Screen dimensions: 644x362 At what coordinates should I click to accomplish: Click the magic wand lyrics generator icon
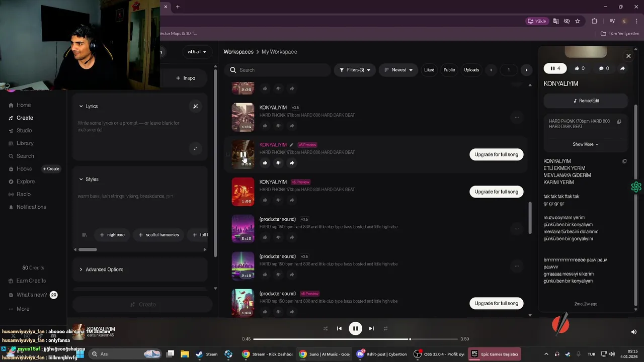(196, 106)
